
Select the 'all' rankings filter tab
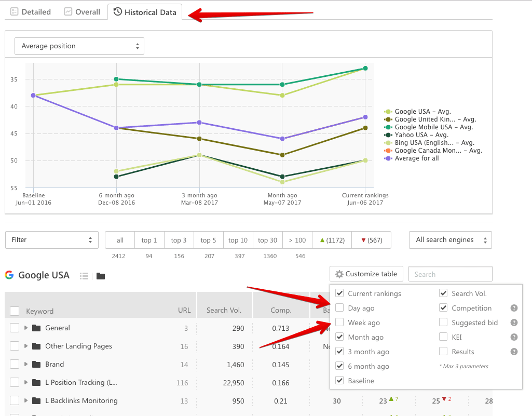(120, 240)
